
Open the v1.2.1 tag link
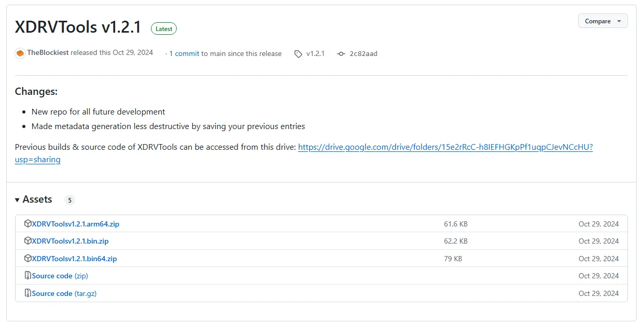[315, 54]
